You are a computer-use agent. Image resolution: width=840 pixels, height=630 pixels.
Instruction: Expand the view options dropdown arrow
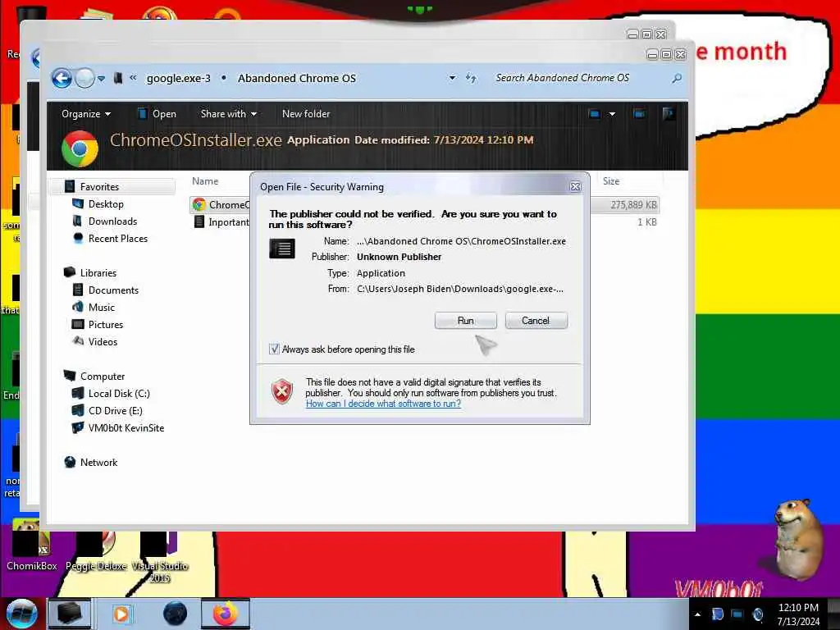[x=612, y=113]
